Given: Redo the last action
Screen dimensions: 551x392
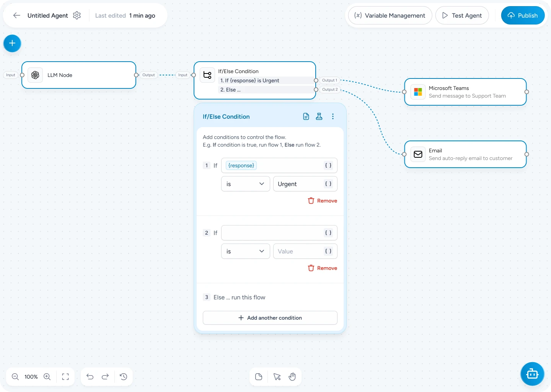Looking at the screenshot, I should 105,377.
